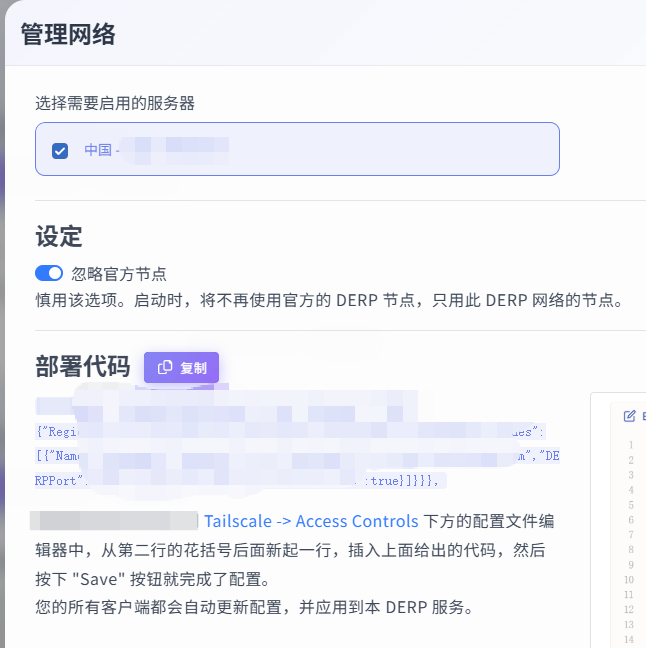Click line number 1 in the editor
Screen dimensions: 646x648
click(x=631, y=445)
